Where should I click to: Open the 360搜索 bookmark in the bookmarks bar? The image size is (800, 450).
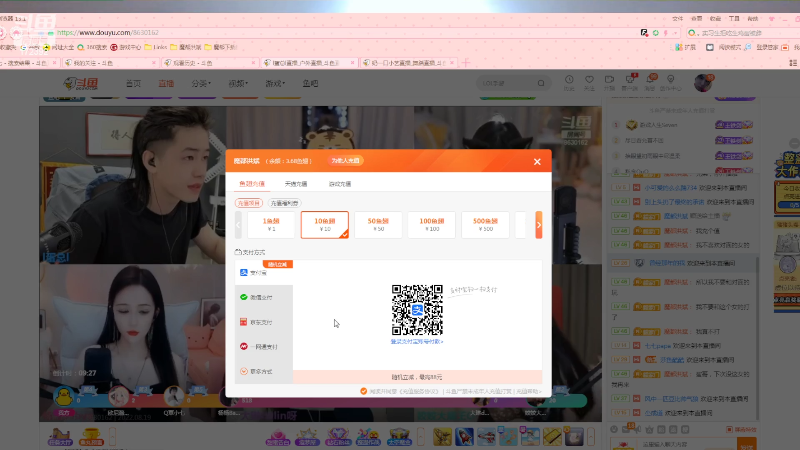[x=92, y=47]
